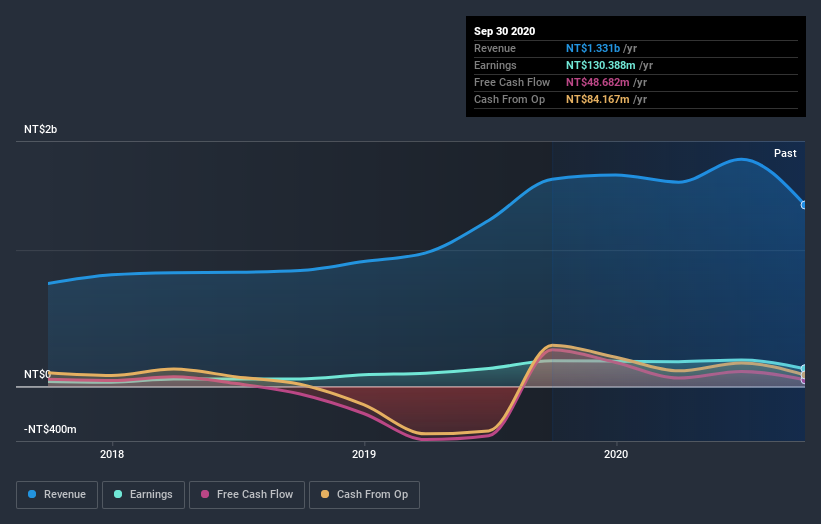This screenshot has width=821, height=524.
Task: Click the Revenue label in tooltip
Action: 495,48
